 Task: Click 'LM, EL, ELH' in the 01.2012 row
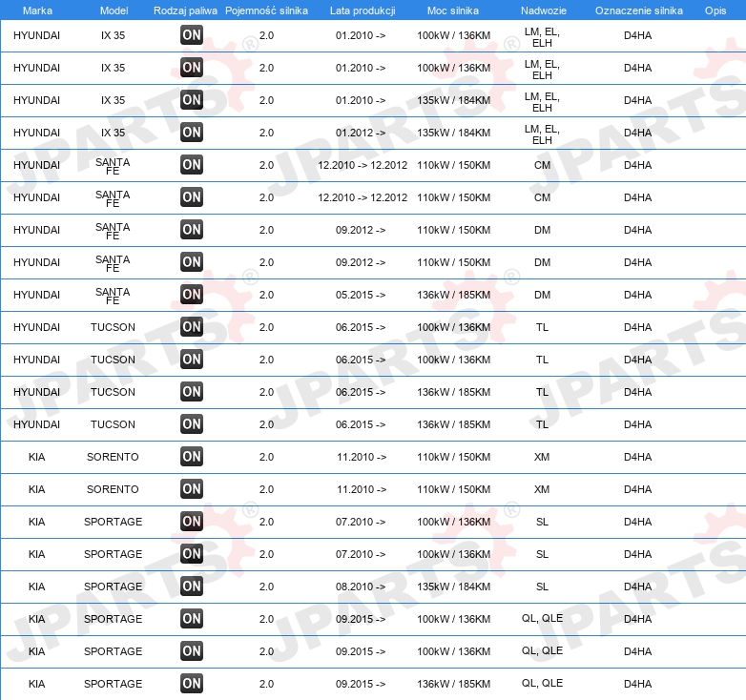click(543, 134)
